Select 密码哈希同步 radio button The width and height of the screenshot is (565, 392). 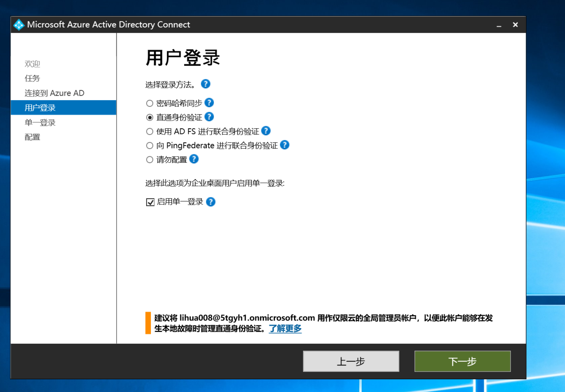[x=150, y=103]
